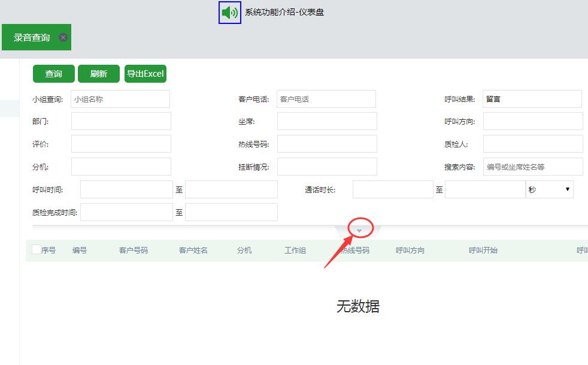Close the 录音查询 tab with the × icon

pos(63,37)
